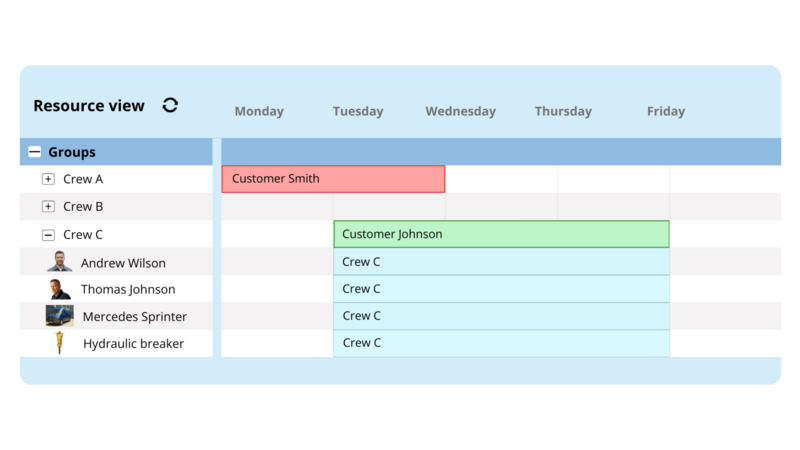Select the Monday column header
Viewport: 800px width, 450px height.
click(259, 111)
